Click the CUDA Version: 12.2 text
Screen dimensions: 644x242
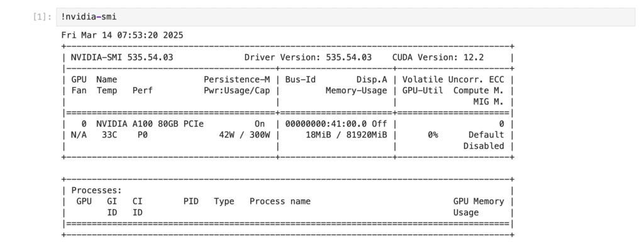click(438, 57)
